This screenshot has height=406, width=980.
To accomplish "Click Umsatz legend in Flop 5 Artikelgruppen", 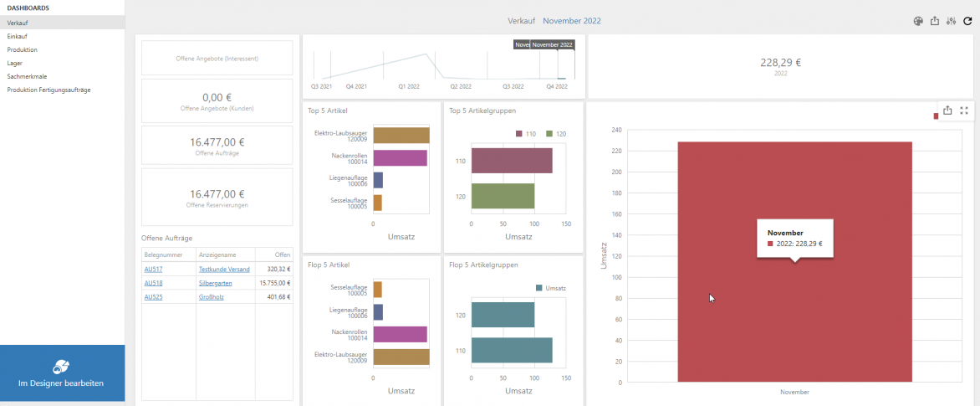I will pos(551,288).
